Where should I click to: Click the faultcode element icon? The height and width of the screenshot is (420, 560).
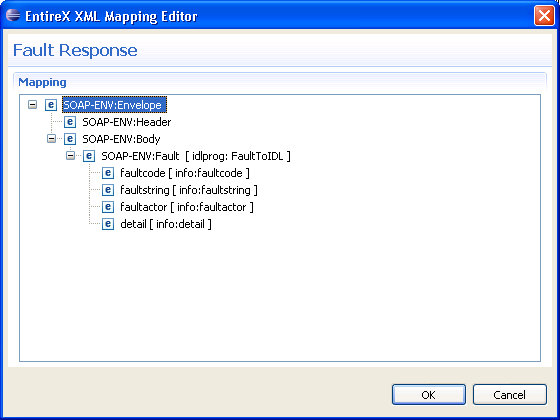(108, 173)
